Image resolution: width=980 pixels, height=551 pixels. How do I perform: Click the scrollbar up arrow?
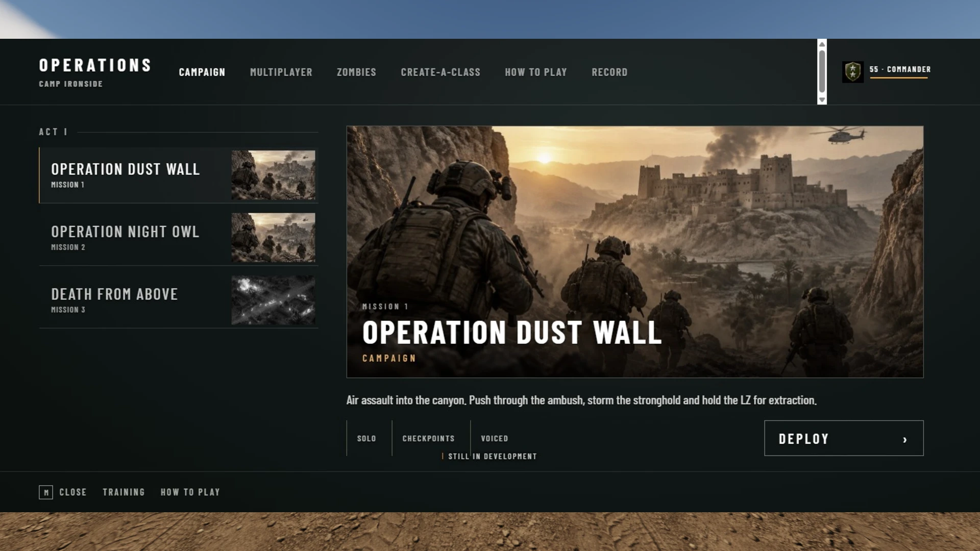click(822, 44)
